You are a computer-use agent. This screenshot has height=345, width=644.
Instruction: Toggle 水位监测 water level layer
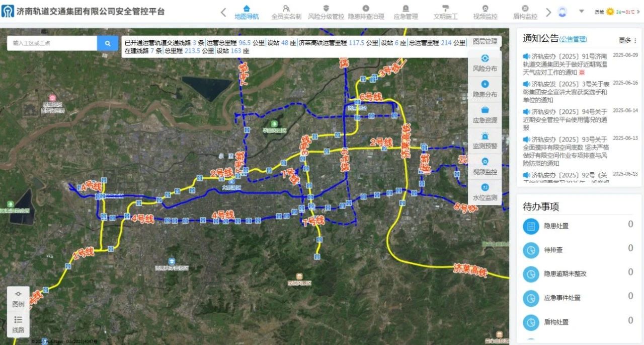[485, 192]
